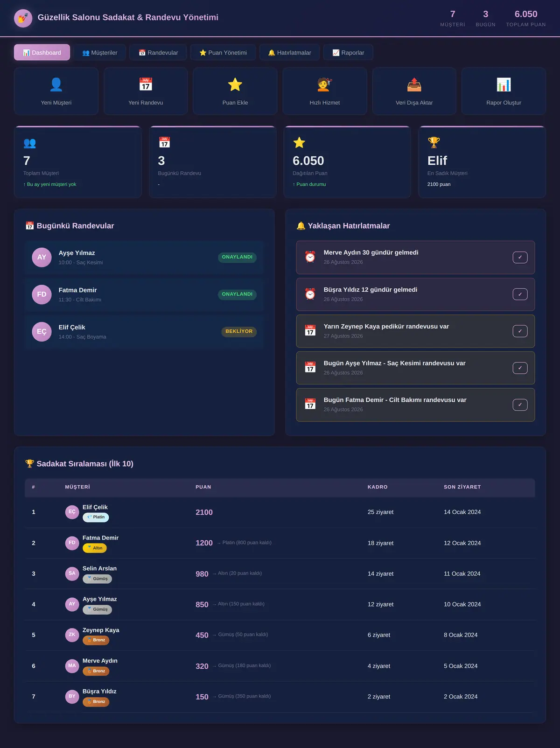Viewport: 560px width, 748px height.
Task: Click Zeynep Kaya's 450 points value
Action: click(202, 635)
